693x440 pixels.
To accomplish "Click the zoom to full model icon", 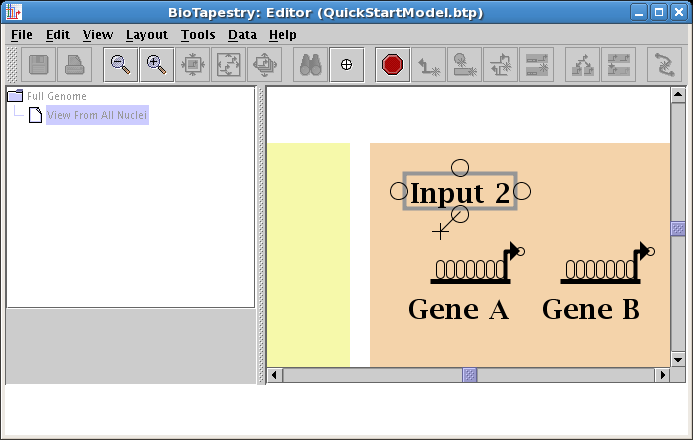I will point(228,65).
